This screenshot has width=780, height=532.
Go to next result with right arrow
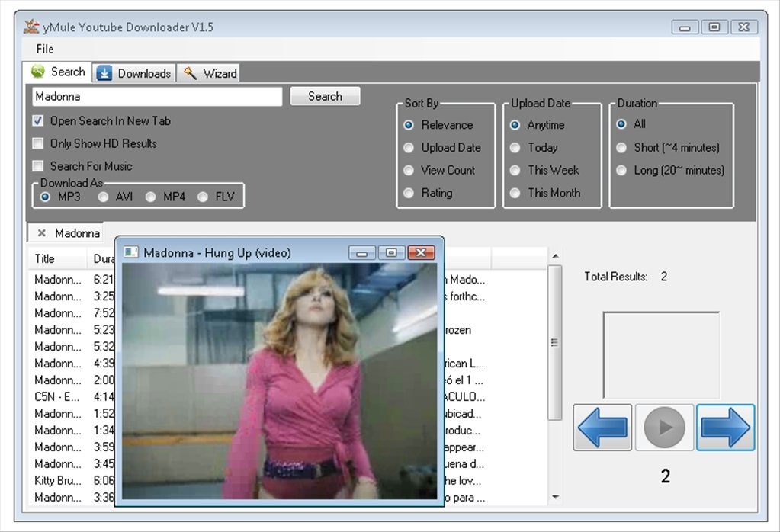pyautogui.click(x=725, y=427)
